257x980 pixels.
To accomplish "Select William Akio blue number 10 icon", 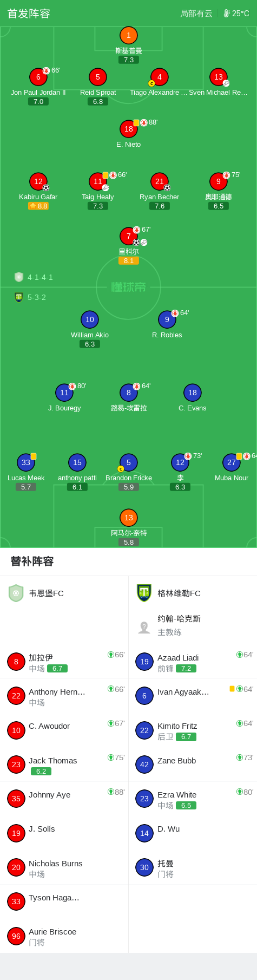I will pyautogui.click(x=90, y=319).
